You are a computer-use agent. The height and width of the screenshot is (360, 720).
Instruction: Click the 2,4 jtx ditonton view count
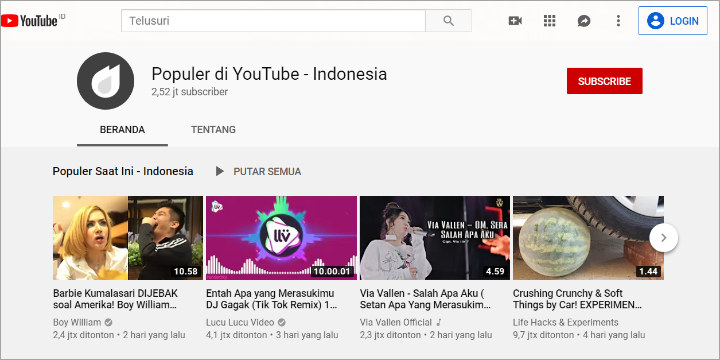(x=84, y=335)
